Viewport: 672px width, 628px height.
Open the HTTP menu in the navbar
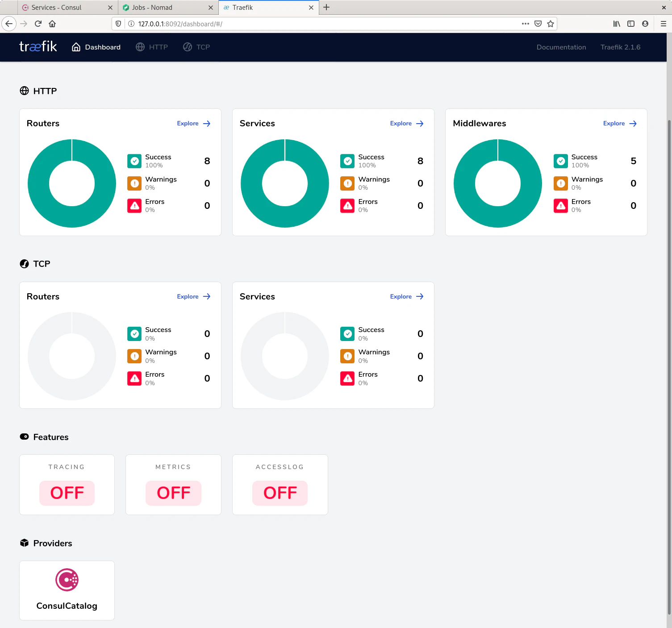click(152, 47)
